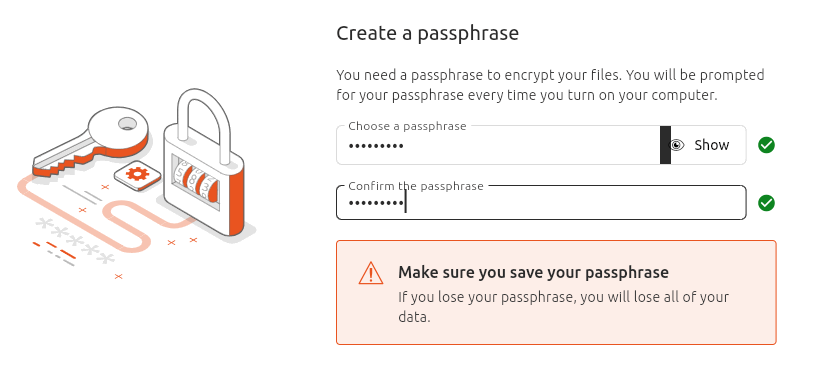Click the padlock illustration
The width and height of the screenshot is (836, 376).
[x=204, y=163]
